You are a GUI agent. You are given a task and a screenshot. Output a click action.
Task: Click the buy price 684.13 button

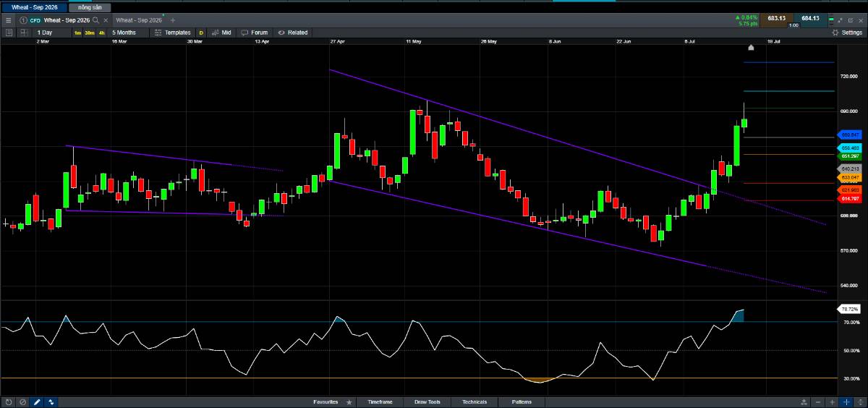809,18
